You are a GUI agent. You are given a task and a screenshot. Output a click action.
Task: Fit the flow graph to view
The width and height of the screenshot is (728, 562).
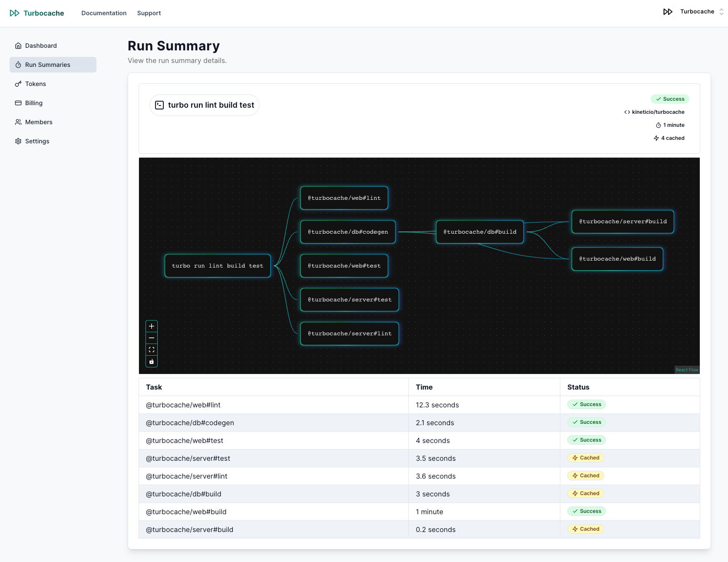(152, 350)
